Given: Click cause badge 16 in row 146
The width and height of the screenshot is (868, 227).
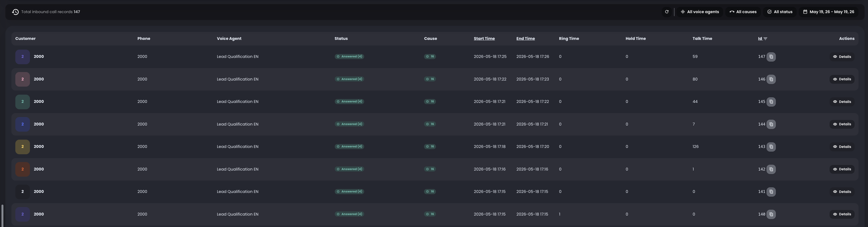Looking at the screenshot, I should [430, 79].
